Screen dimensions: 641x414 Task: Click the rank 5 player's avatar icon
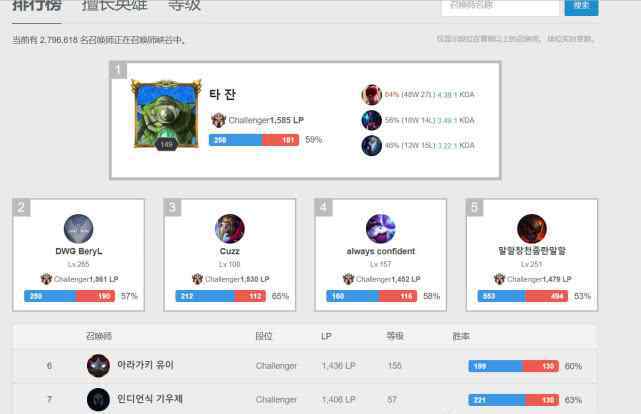(x=532, y=228)
